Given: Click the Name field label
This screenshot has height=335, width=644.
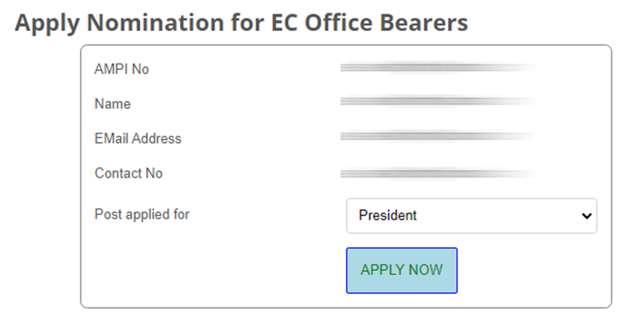Looking at the screenshot, I should [112, 104].
